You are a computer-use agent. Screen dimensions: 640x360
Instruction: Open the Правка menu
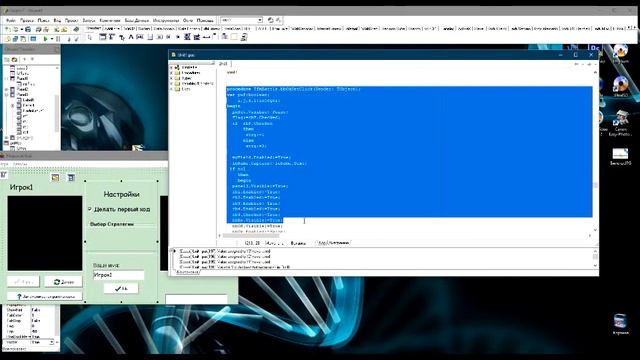[x=27, y=20]
